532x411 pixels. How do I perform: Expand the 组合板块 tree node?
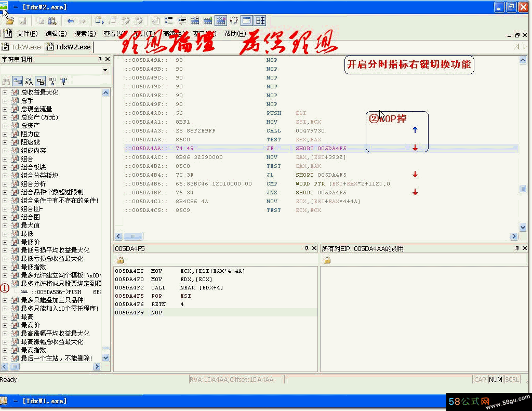pos(5,167)
